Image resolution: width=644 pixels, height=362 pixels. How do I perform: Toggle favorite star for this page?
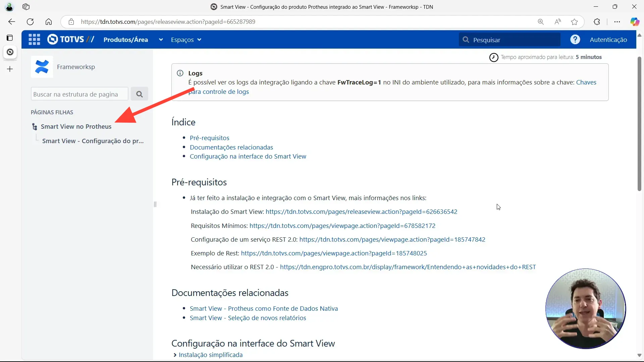[575, 21]
